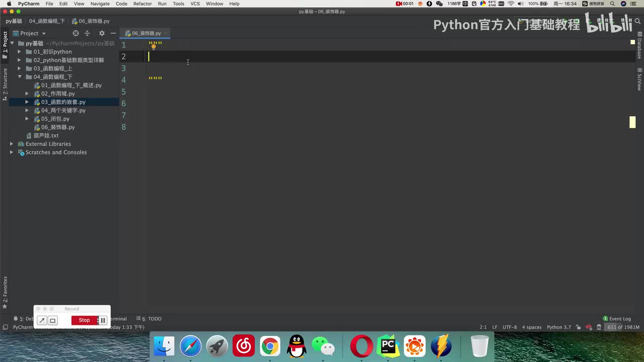Open PyCharm from the Dock
Viewport: 644px width, 362px height.
point(388,346)
